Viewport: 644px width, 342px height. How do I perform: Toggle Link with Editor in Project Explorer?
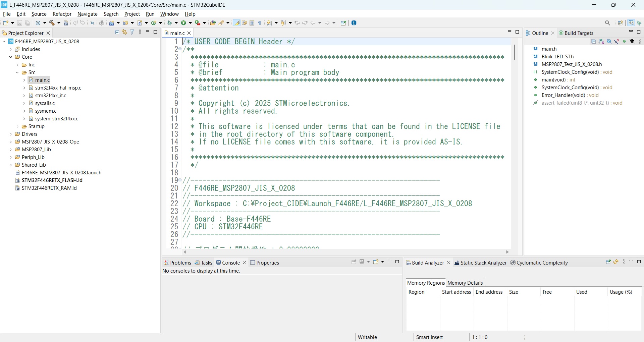coord(124,32)
